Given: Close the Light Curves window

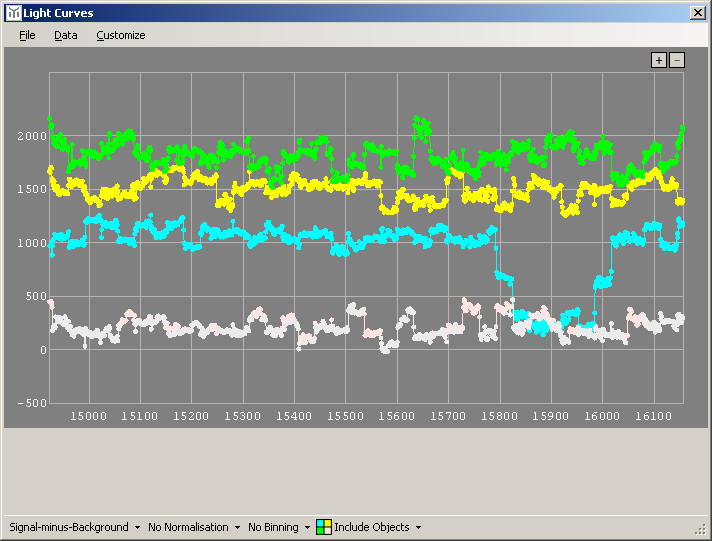Looking at the screenshot, I should 697,13.
